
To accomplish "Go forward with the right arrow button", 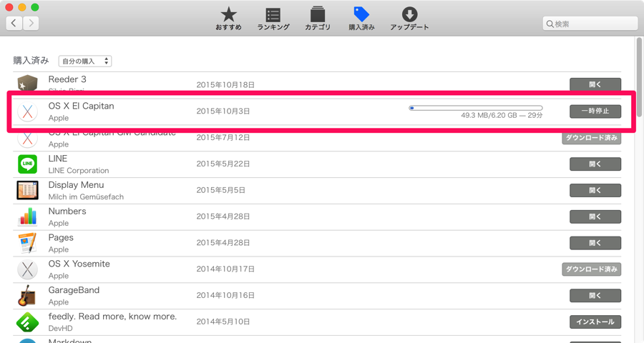I will pos(31,23).
